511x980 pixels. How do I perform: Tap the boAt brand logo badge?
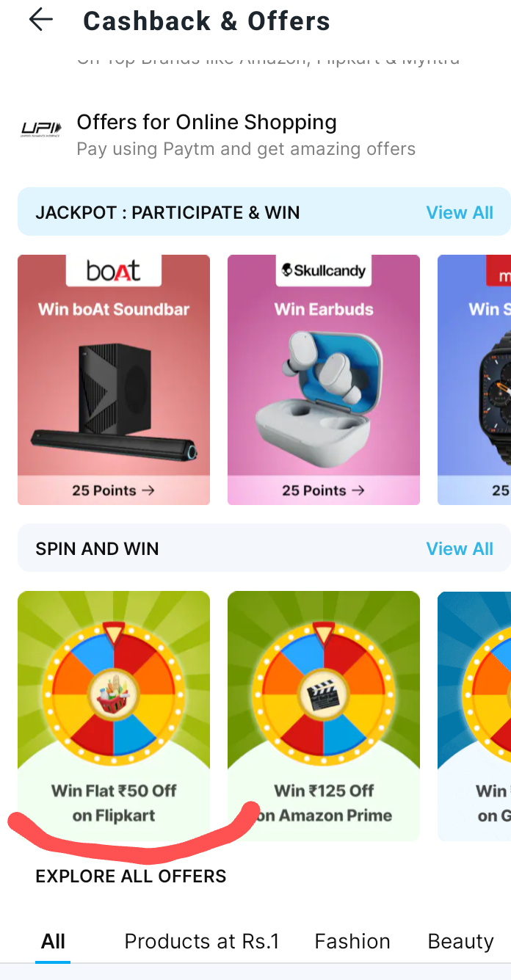point(114,271)
